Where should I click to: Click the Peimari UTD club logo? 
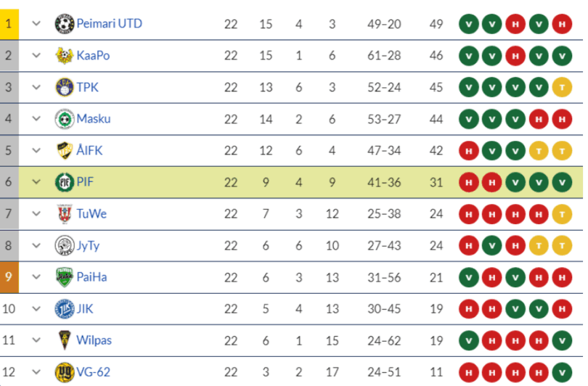pyautogui.click(x=65, y=24)
